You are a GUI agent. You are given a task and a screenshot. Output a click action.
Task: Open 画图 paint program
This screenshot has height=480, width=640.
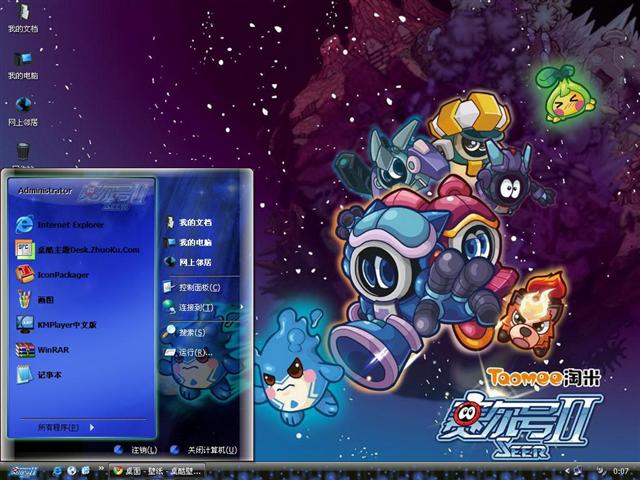35,300
